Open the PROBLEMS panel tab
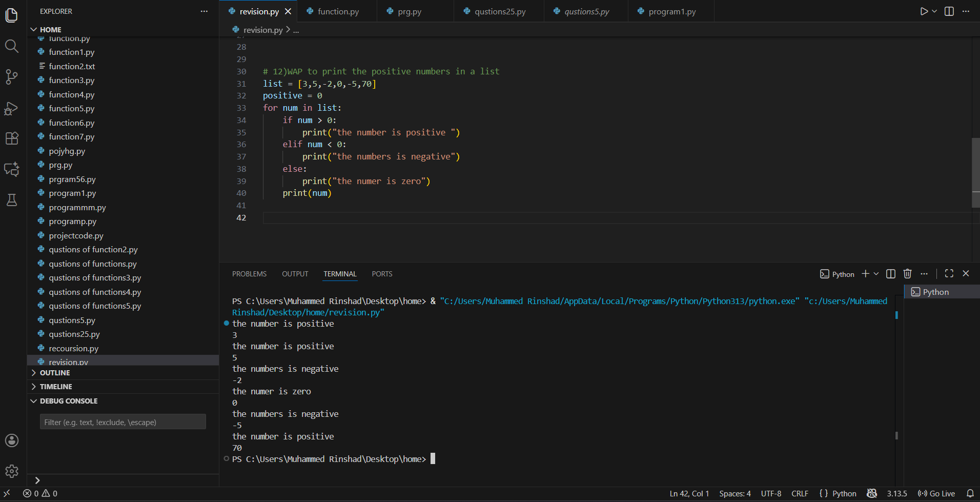The height and width of the screenshot is (502, 980). 249,274
